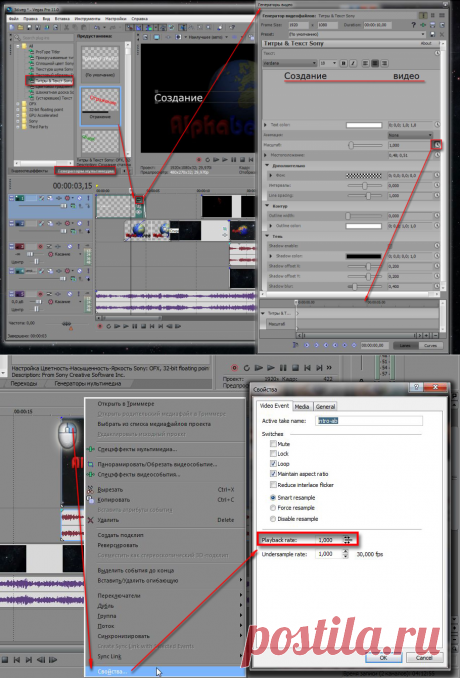Click Cancel in Свойства dialog

tap(424, 658)
